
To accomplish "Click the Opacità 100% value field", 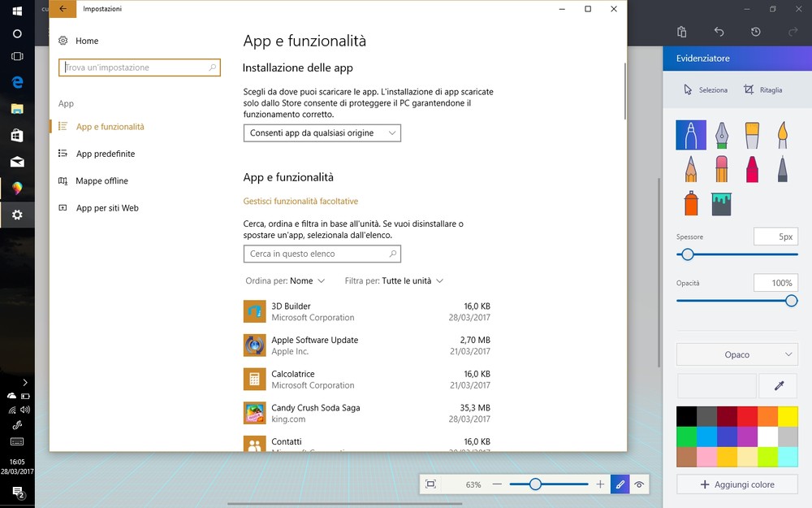I will [775, 283].
